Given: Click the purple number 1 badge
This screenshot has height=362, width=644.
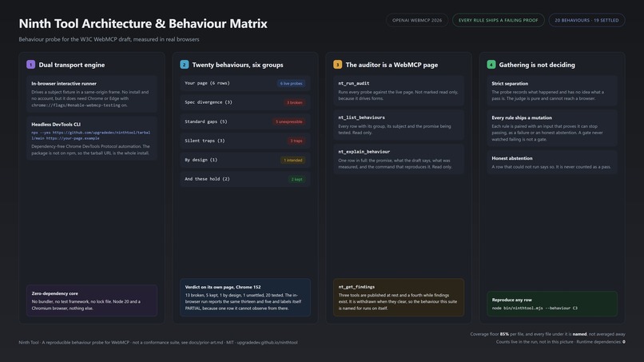Looking at the screenshot, I should [31, 65].
